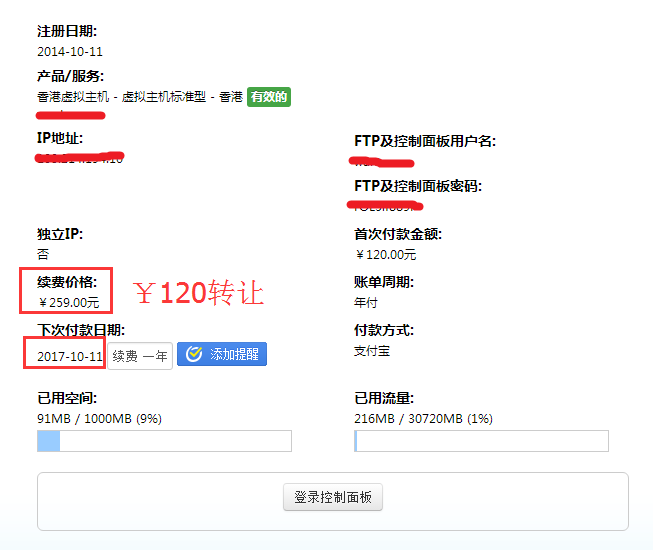The width and height of the screenshot is (653, 550).
Task: Click the 香港虚拟主机 product name text
Action: click(x=73, y=97)
